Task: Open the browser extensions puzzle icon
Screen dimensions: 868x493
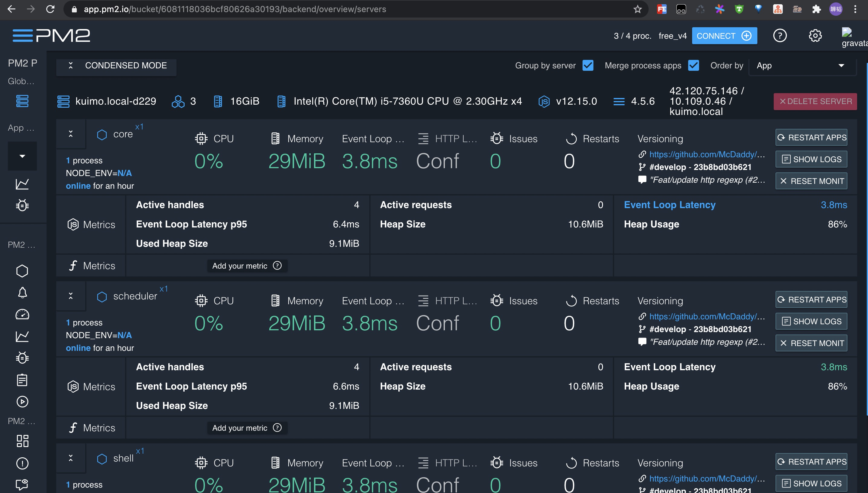Action: tap(816, 9)
